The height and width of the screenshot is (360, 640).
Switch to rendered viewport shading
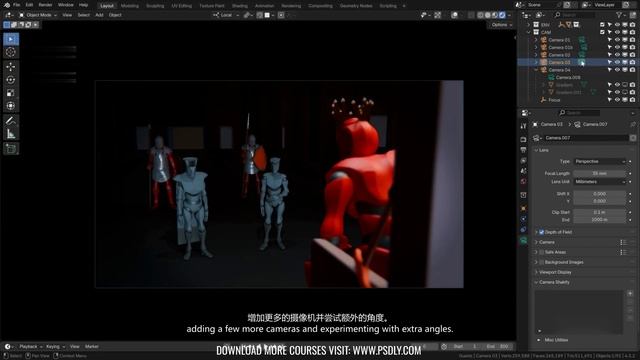click(x=502, y=15)
